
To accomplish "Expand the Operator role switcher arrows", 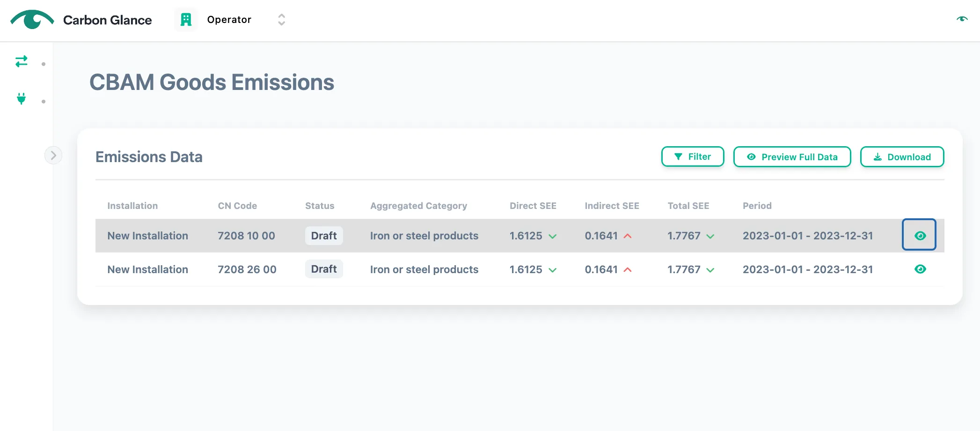I will pos(281,20).
